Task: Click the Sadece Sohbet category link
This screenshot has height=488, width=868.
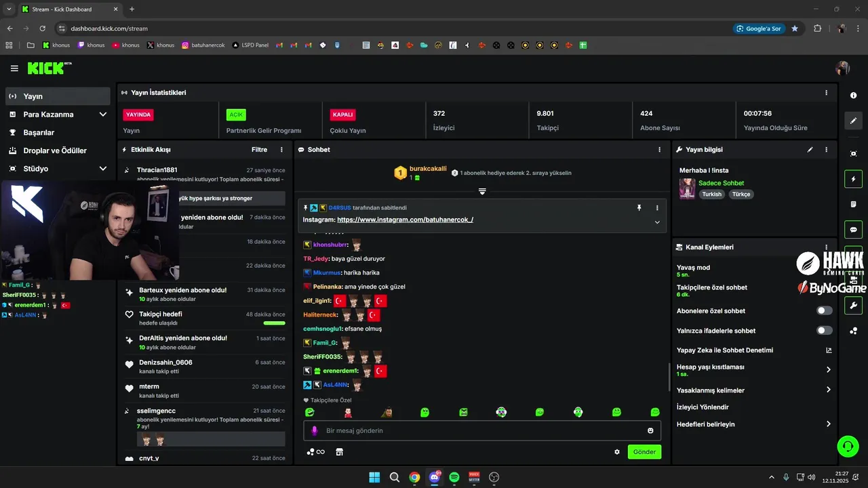Action: 721,183
